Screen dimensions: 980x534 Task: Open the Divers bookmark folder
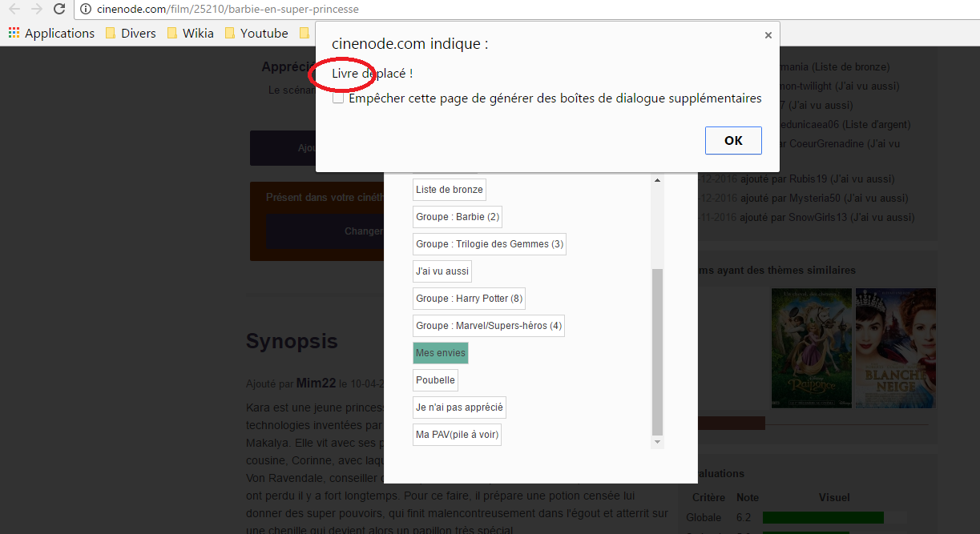tap(131, 33)
